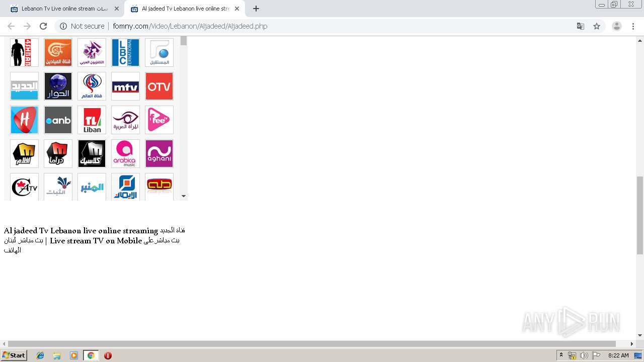Open the Al Thabat channel logo
Screen dimensions: 644x362
click(58, 187)
